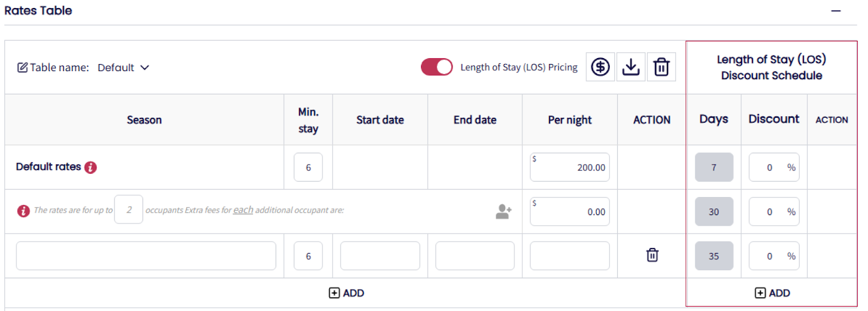Click the occupants rate info icon
This screenshot has height=311, width=868.
[23, 211]
